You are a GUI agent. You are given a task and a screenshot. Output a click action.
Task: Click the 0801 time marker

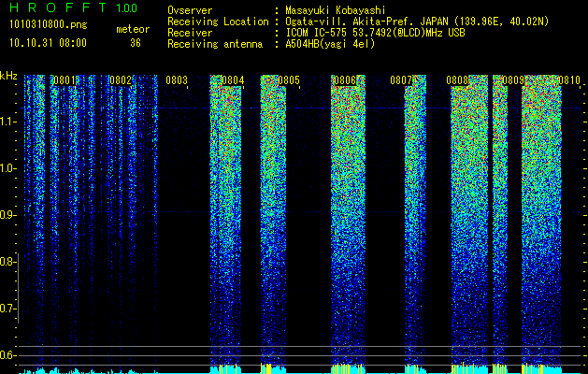click(65, 80)
